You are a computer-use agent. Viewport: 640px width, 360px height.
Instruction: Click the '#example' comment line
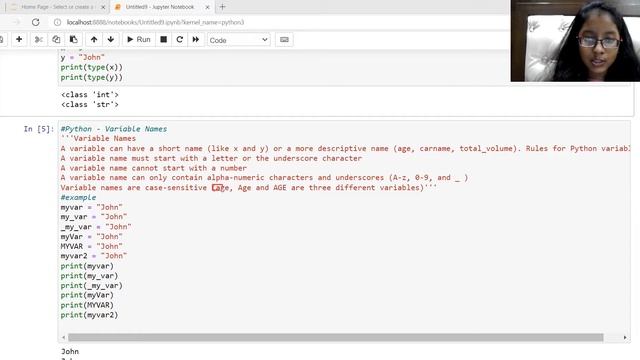point(78,198)
